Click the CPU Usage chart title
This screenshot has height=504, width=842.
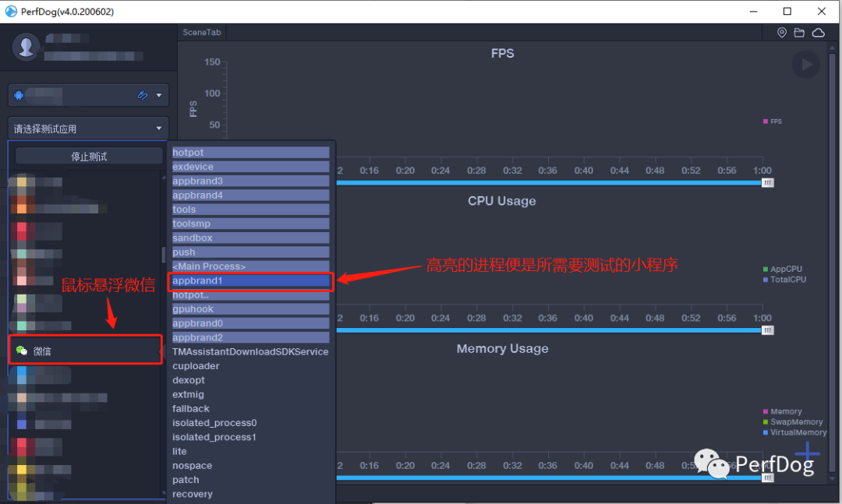point(501,201)
